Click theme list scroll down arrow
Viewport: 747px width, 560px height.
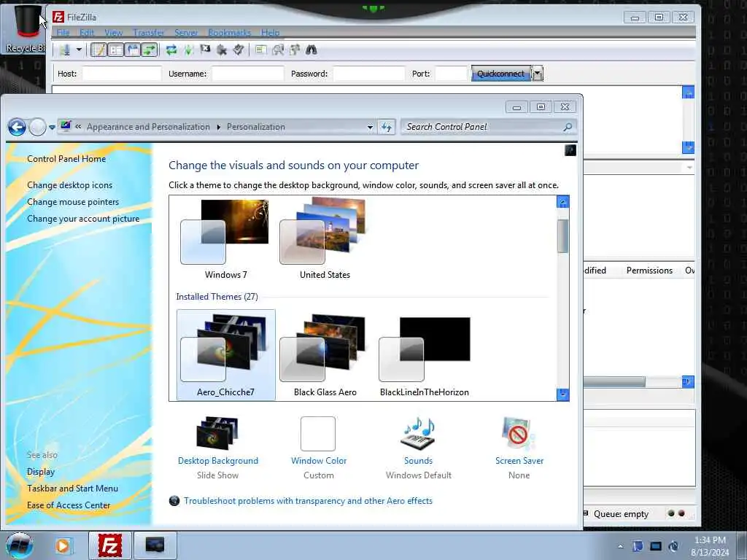click(562, 394)
